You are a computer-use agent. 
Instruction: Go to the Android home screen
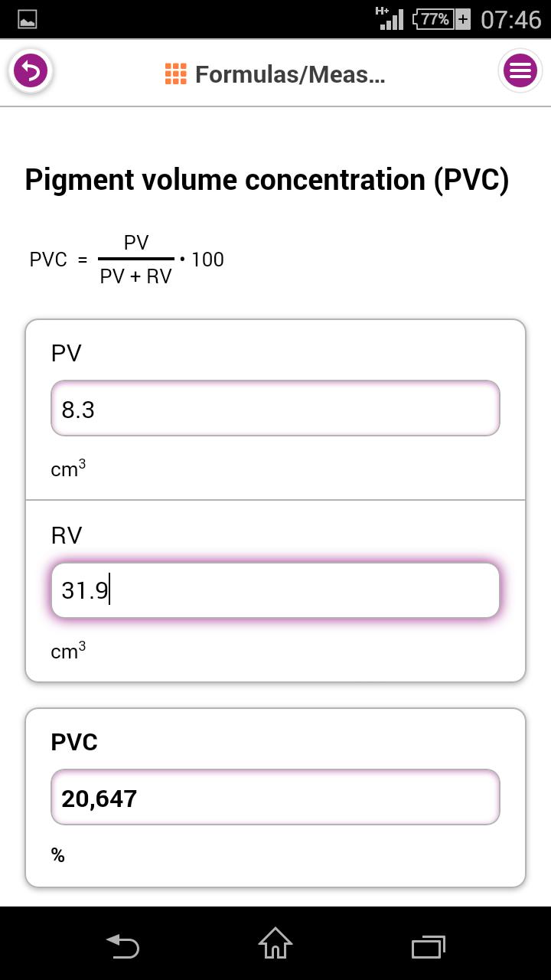275,944
